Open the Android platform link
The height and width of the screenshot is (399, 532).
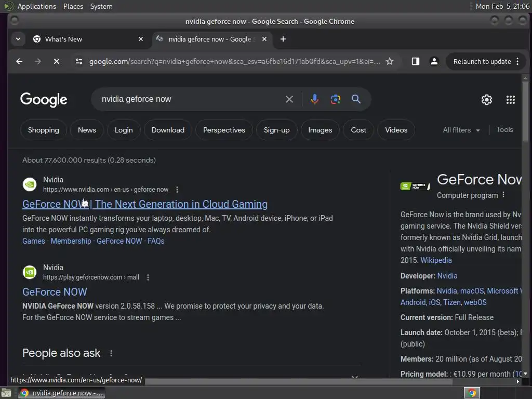(x=413, y=302)
